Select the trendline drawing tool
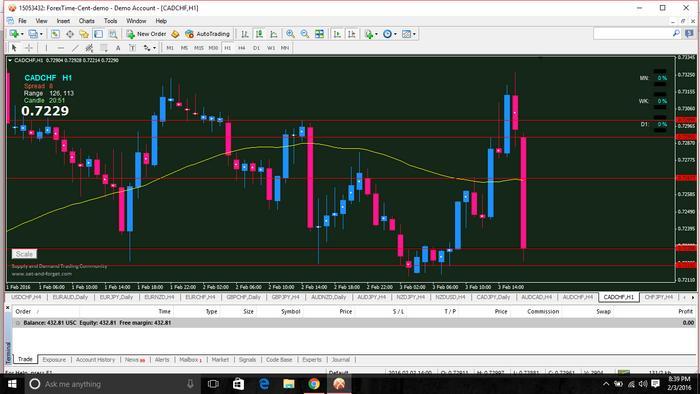 pos(75,48)
